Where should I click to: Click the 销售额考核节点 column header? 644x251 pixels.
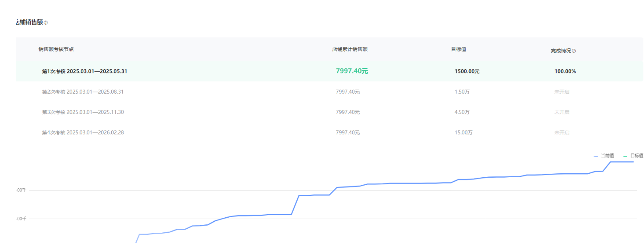click(x=56, y=49)
